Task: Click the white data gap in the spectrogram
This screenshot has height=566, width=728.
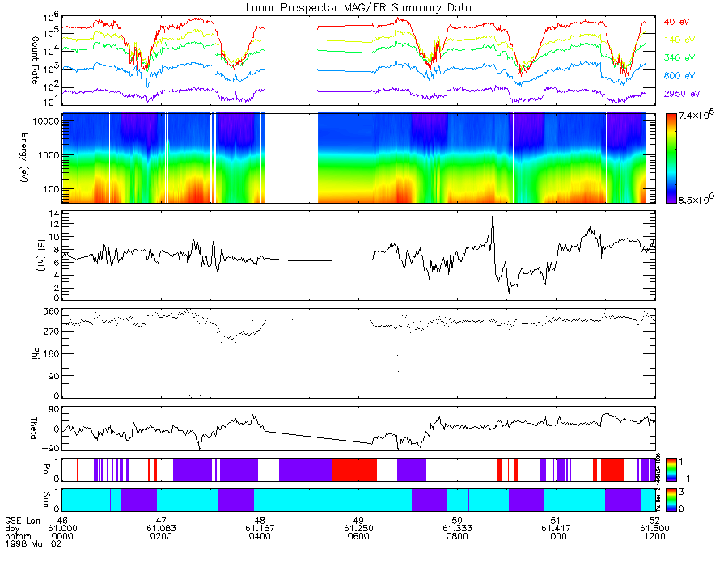Action: coord(291,158)
